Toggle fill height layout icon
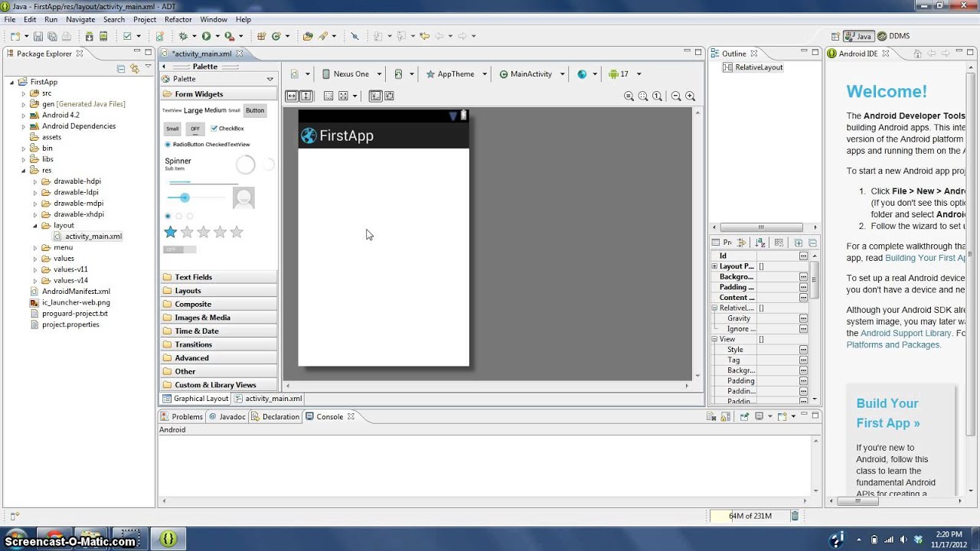 pyautogui.click(x=306, y=96)
